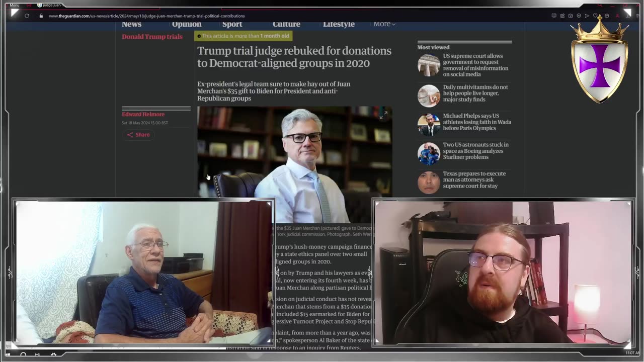Click the 'Ex-president's legal team' subheading
This screenshot has width=644, height=362.
pos(274,91)
